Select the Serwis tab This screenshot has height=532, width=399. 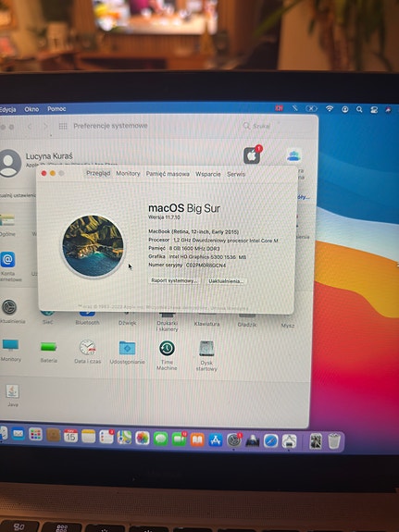(236, 174)
